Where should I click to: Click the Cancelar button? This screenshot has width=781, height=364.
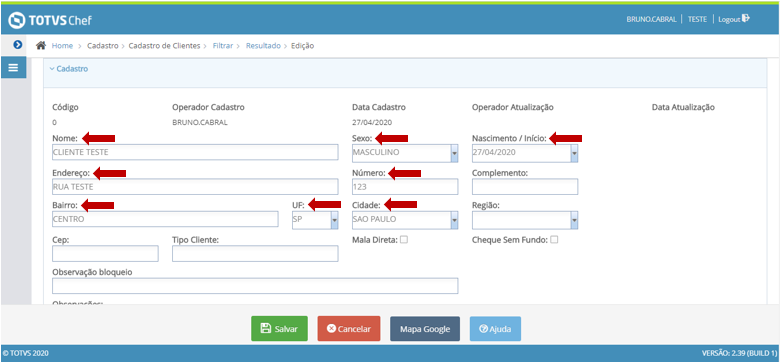(349, 329)
